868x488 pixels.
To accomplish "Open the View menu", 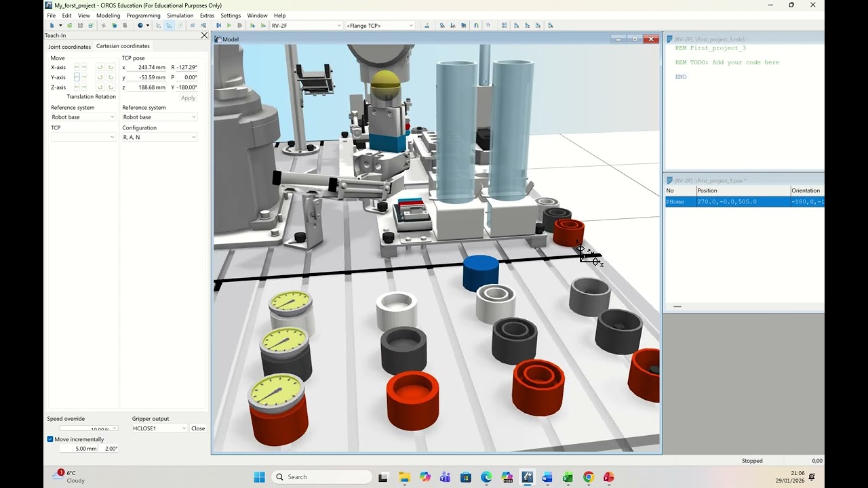I will click(x=83, y=16).
